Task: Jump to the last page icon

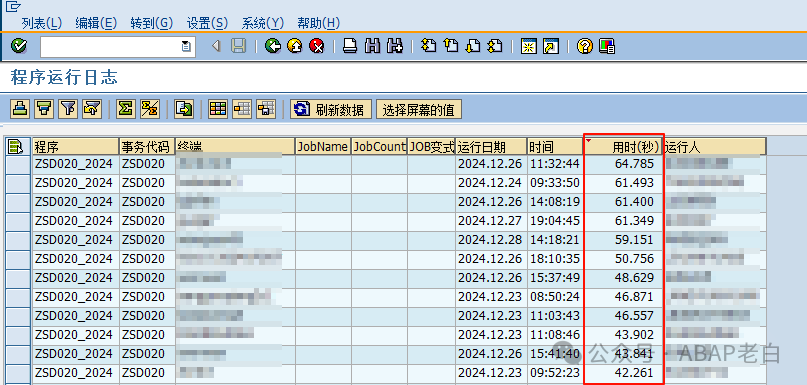Action: pos(495,46)
